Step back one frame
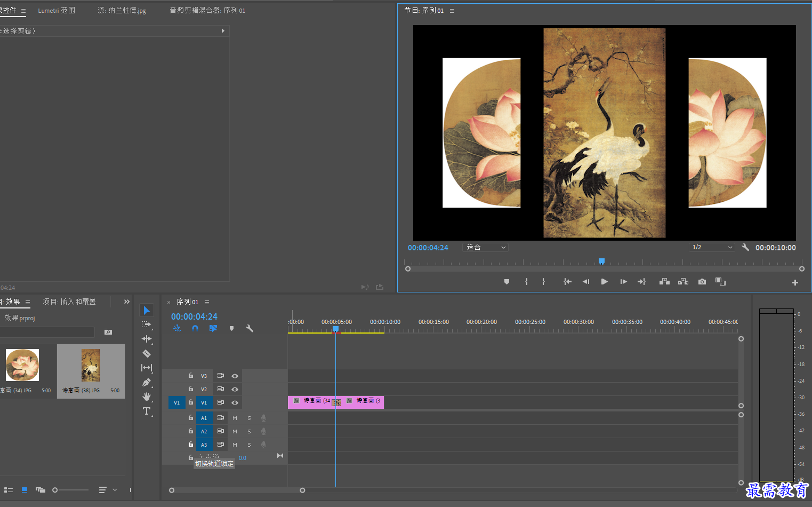The image size is (812, 507). (x=586, y=281)
